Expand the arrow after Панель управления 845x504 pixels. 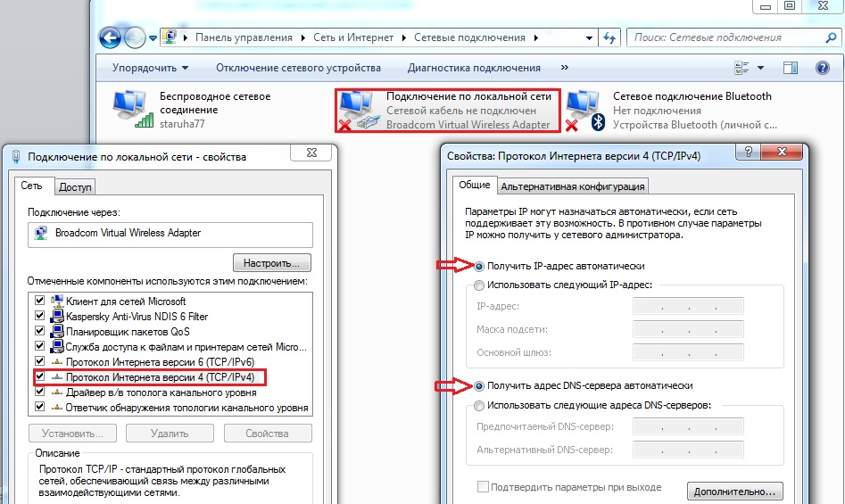(302, 37)
